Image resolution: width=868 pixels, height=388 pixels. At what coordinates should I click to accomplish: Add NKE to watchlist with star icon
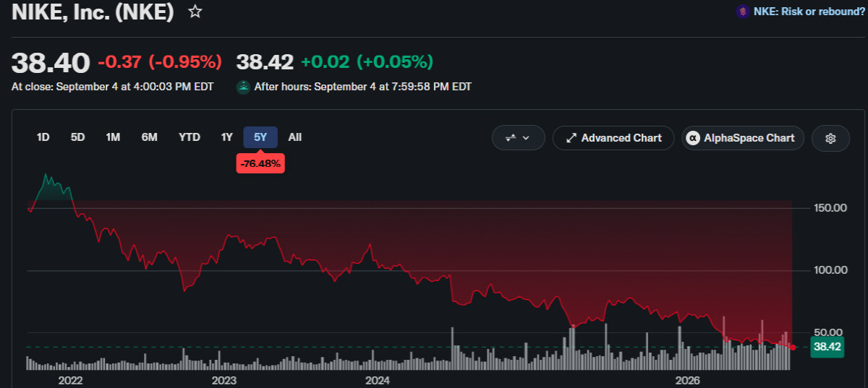[195, 12]
